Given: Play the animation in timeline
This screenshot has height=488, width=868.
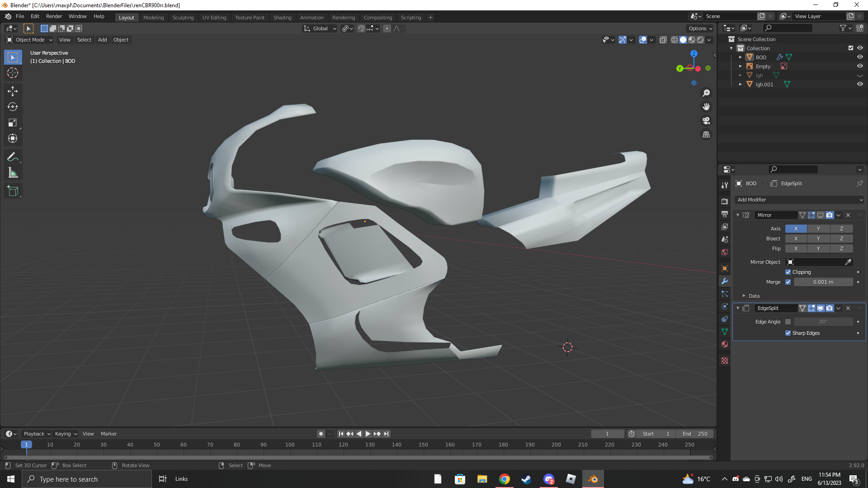Looking at the screenshot, I should pyautogui.click(x=368, y=434).
